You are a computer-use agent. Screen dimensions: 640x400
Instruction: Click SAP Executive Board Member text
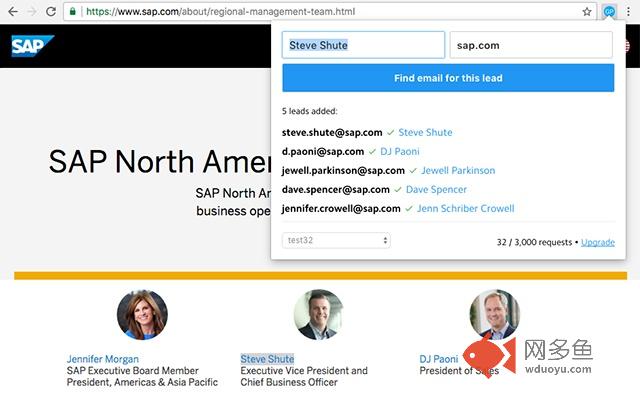[x=133, y=371]
